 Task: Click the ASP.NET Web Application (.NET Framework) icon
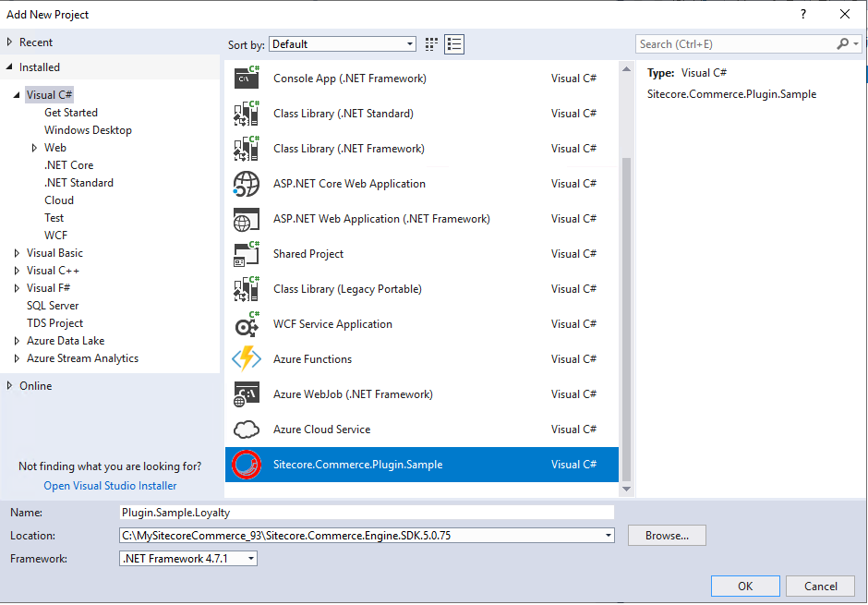[x=247, y=219]
